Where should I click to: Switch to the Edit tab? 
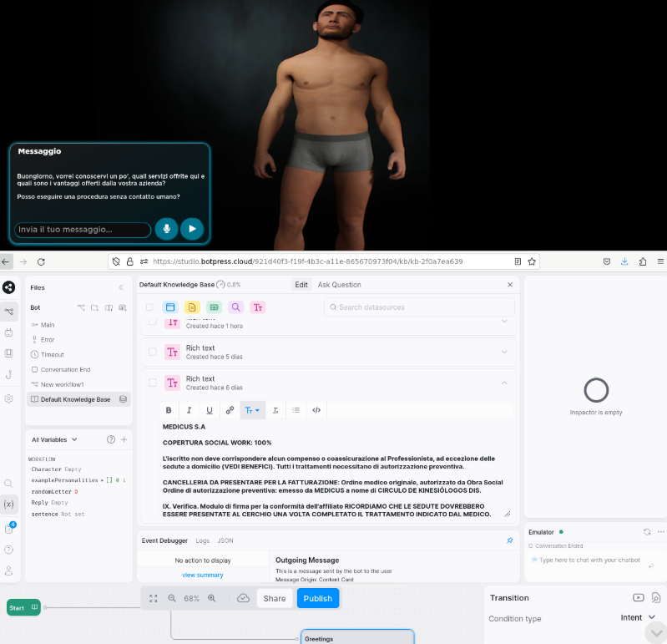tap(301, 284)
